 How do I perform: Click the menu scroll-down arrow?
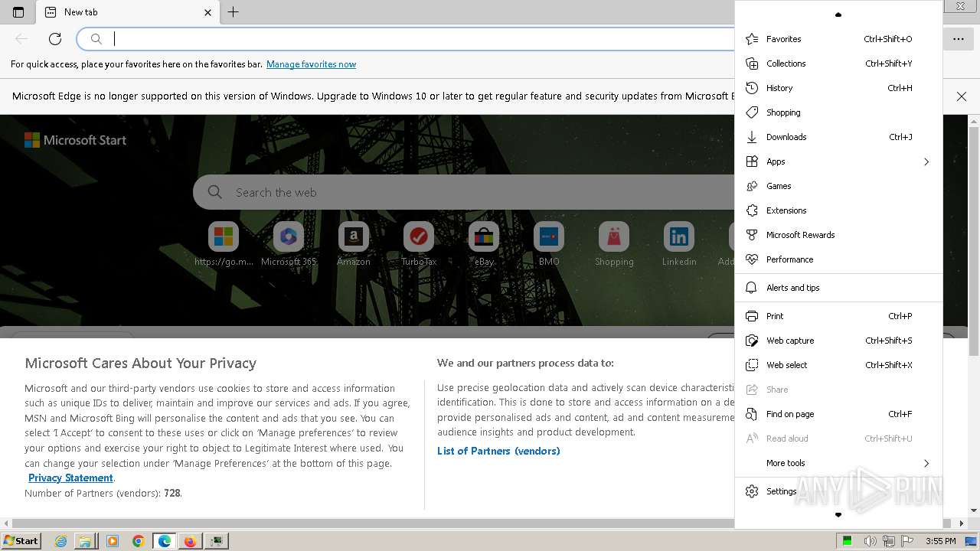pos(838,515)
